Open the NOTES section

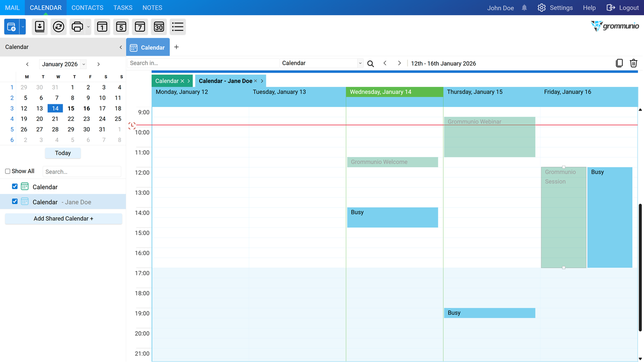[152, 8]
